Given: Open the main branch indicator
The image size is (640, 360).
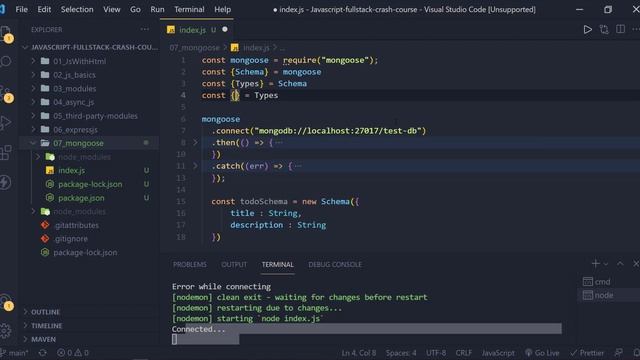Looking at the screenshot, I should click(15, 353).
